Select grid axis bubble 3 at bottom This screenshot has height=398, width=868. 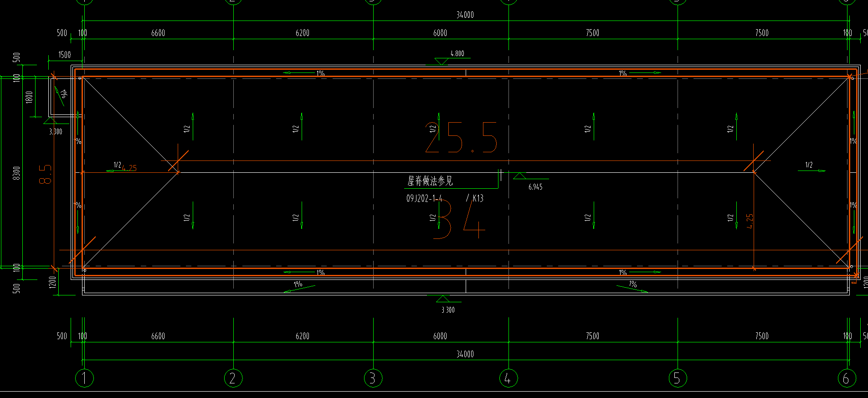coord(373,378)
